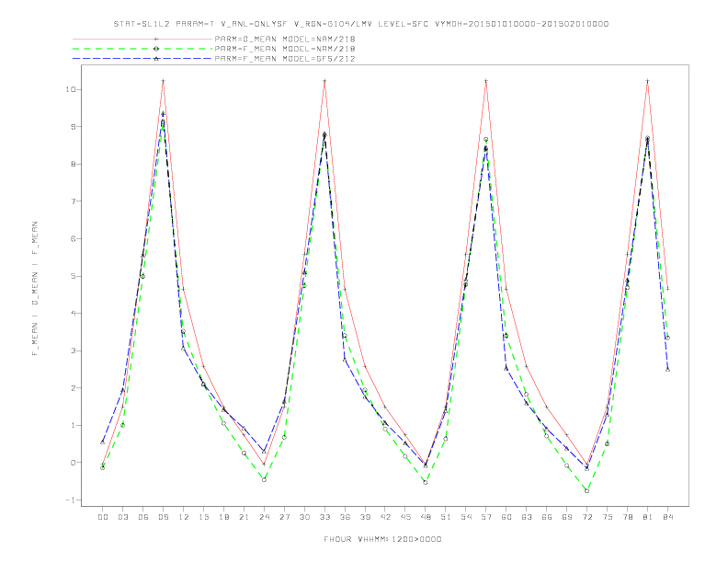Click x-axis forecast hour label 57

pos(486,517)
